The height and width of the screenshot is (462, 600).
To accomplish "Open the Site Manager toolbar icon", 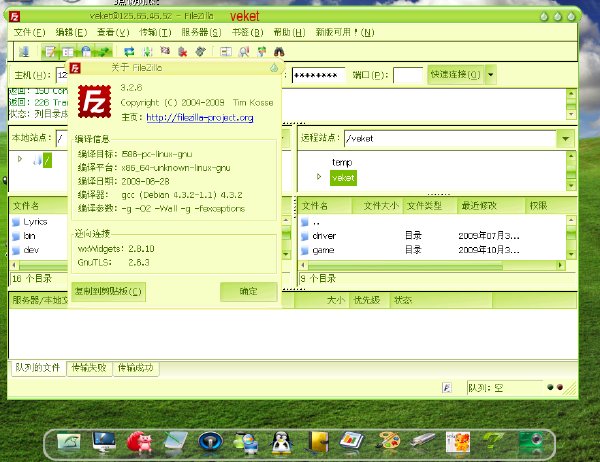I will (24, 52).
